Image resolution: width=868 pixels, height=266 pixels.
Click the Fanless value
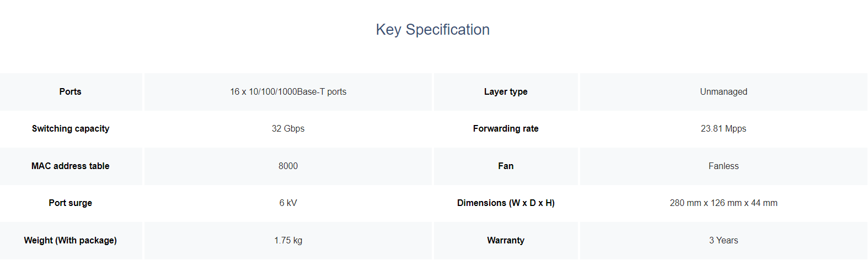[x=724, y=166]
